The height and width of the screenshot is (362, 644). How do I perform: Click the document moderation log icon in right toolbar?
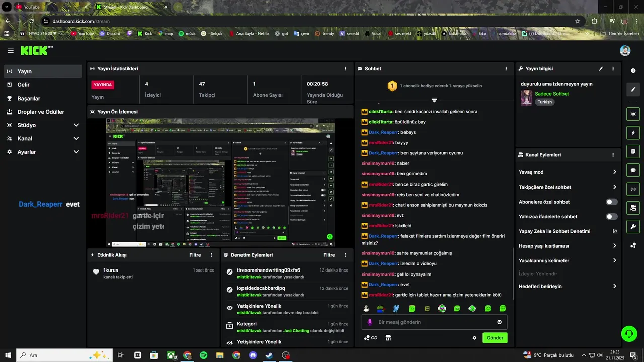(633, 151)
